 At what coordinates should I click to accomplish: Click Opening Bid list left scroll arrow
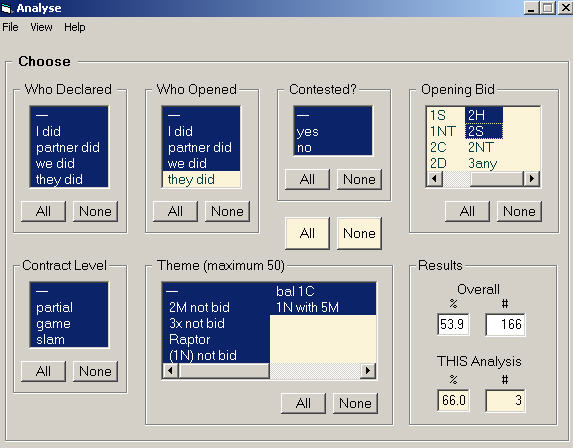(x=435, y=179)
